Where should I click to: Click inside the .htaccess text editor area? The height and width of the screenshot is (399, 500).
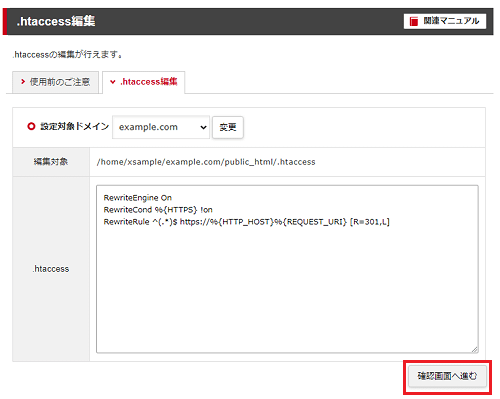click(287, 269)
